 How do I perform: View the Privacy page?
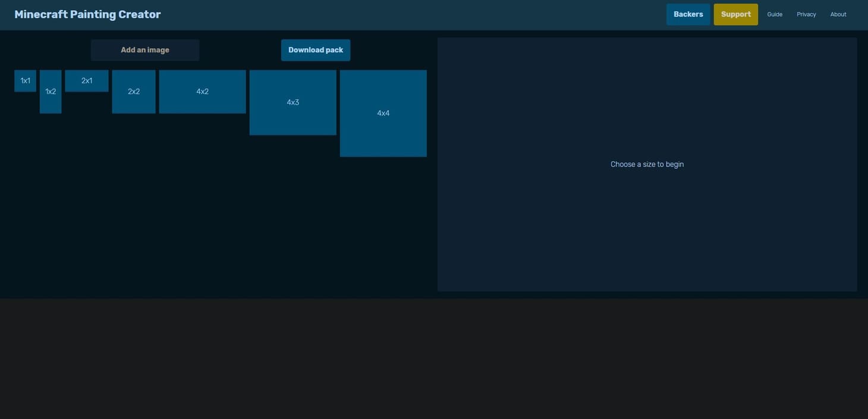(806, 14)
